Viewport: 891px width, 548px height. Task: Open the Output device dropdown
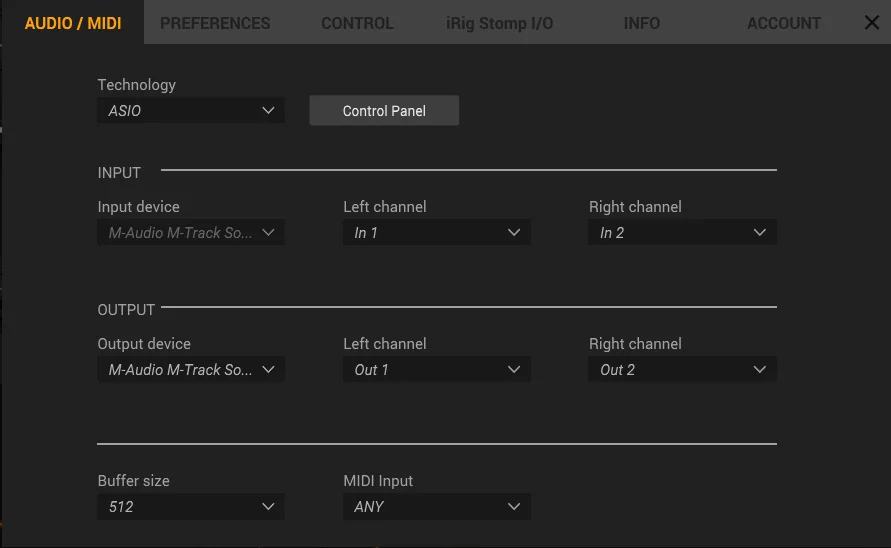point(190,370)
